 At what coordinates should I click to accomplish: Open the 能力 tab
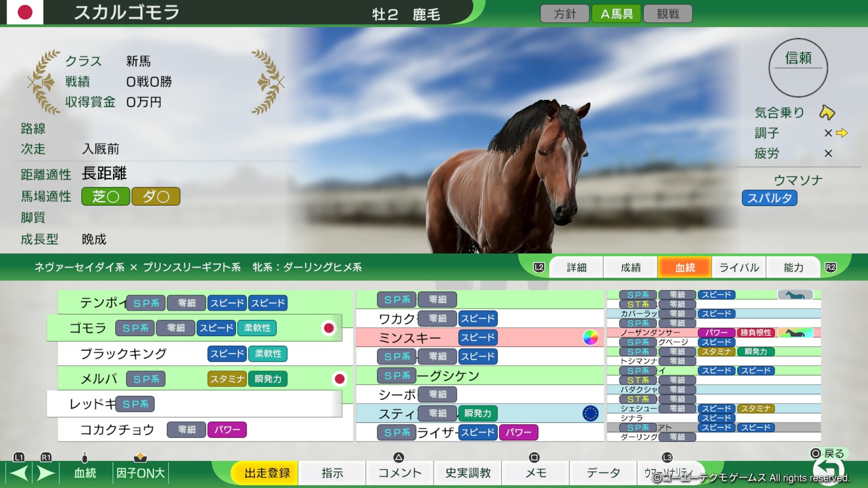tap(793, 268)
